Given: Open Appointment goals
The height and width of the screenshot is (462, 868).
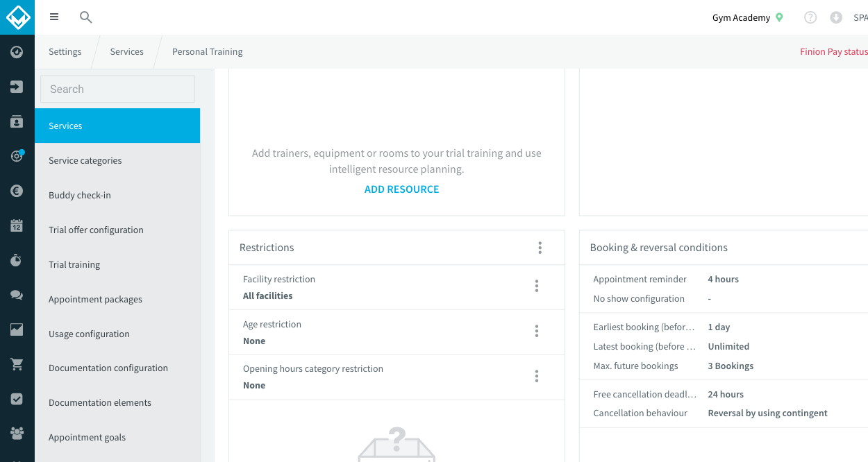Looking at the screenshot, I should pos(117,437).
